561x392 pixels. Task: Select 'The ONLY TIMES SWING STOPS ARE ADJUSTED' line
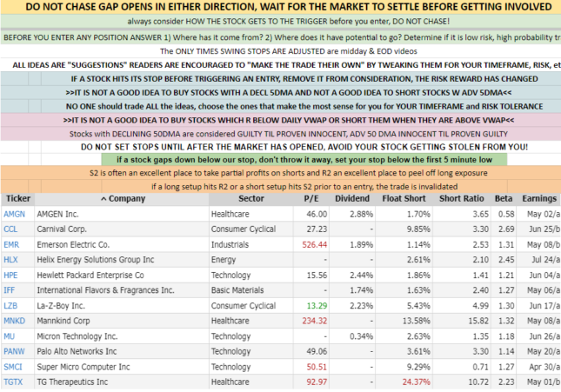click(289, 51)
